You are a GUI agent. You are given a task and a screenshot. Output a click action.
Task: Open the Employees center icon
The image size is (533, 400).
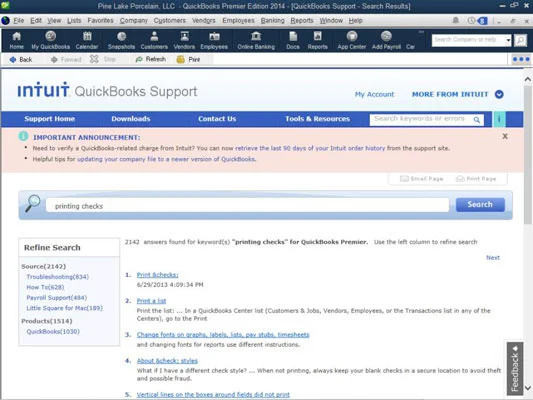pos(214,40)
